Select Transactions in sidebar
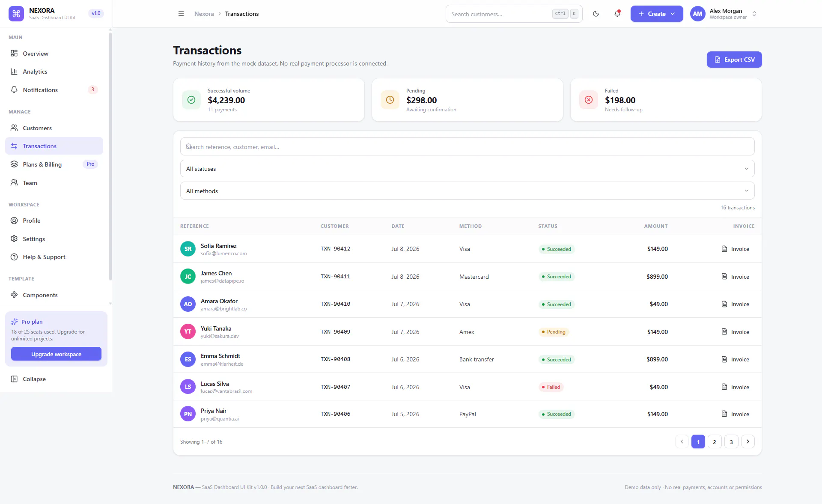Image resolution: width=822 pixels, height=504 pixels. point(54,146)
